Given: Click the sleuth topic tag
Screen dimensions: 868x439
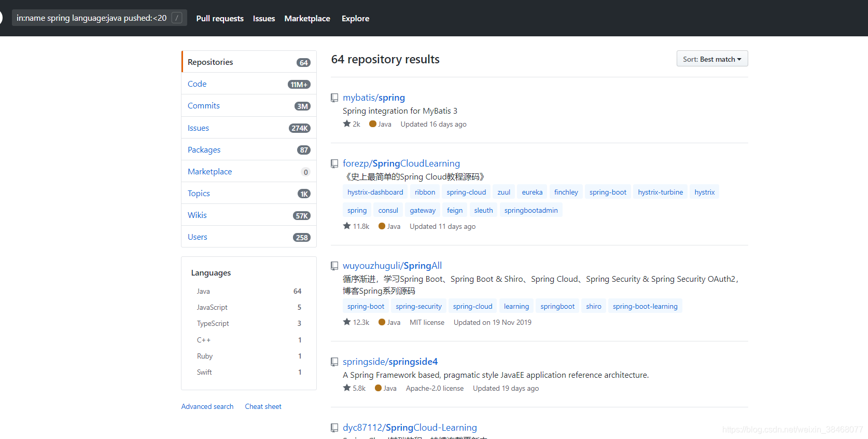Looking at the screenshot, I should click(483, 210).
